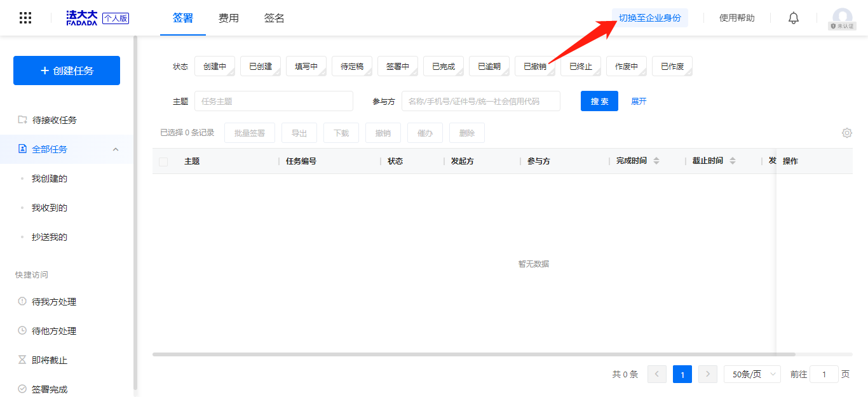Screen dimensions: 868x397
Task: Open the 50条/页 page size dropdown
Action: pos(752,374)
